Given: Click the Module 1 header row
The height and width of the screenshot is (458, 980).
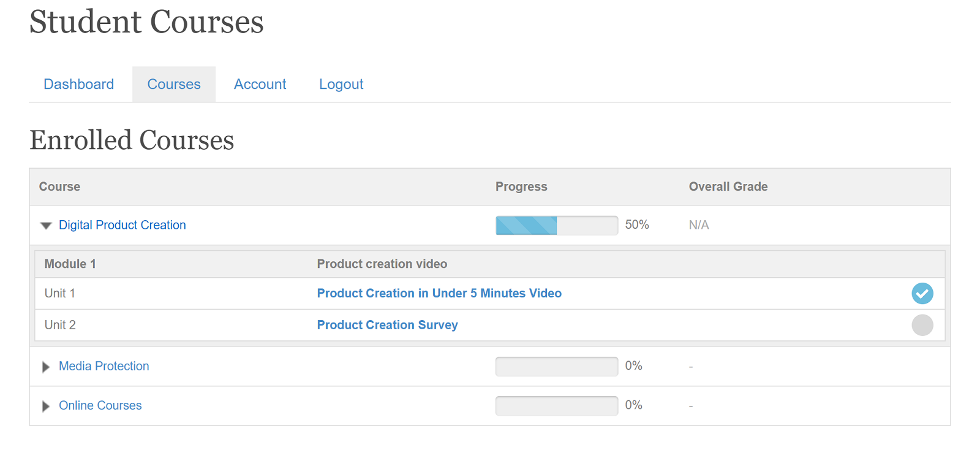Looking at the screenshot, I should (490, 264).
